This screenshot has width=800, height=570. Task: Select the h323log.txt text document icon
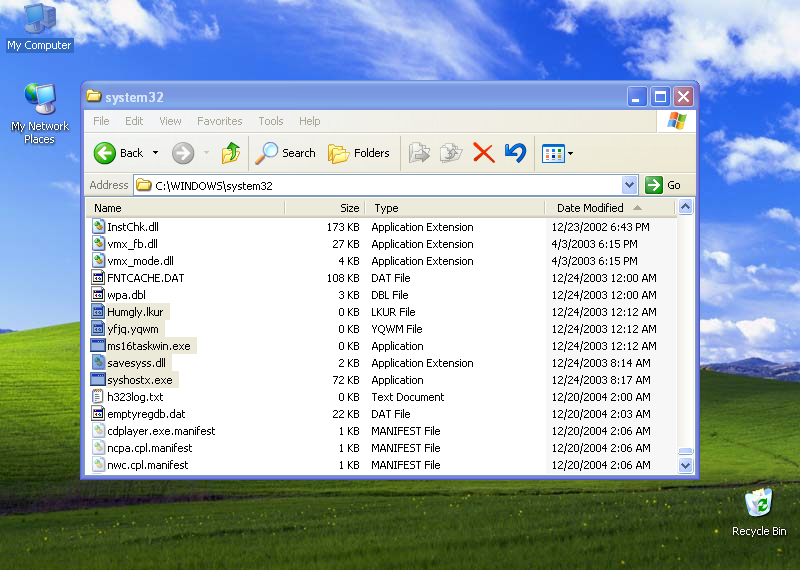coord(97,396)
